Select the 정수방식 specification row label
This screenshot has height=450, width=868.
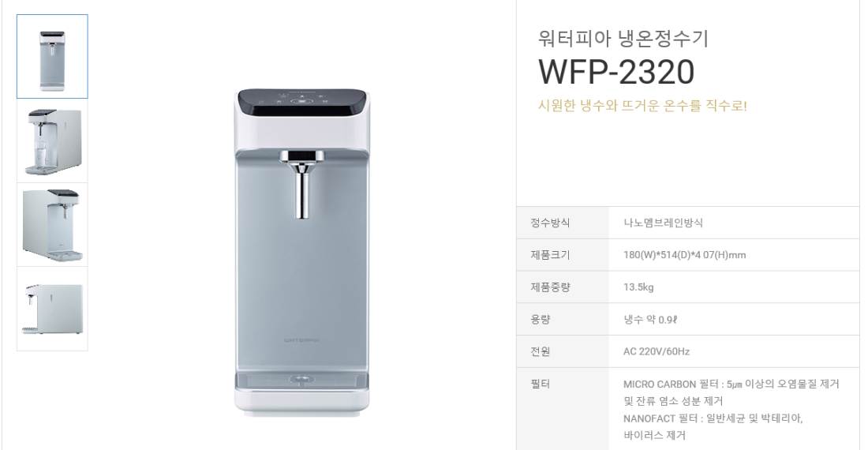pyautogui.click(x=550, y=223)
